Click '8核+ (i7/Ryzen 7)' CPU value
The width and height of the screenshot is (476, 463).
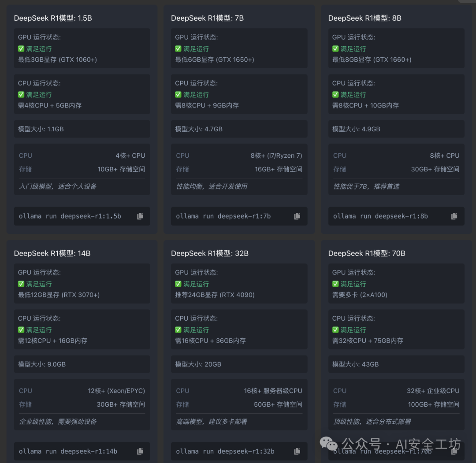click(x=276, y=156)
